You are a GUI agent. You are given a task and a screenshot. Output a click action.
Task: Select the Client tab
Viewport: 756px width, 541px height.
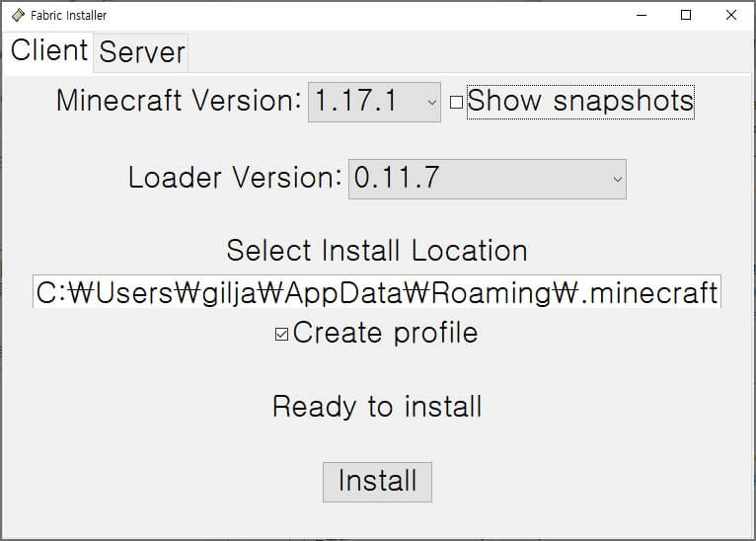[48, 51]
